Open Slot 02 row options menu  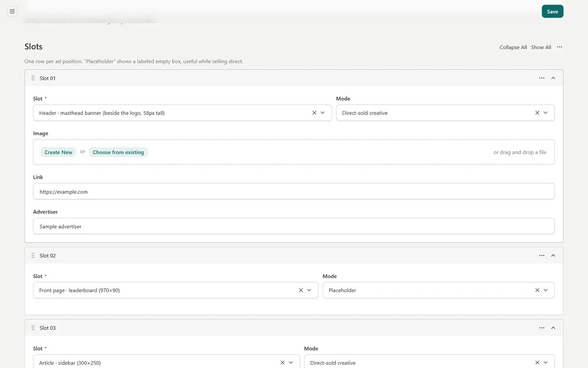542,256
